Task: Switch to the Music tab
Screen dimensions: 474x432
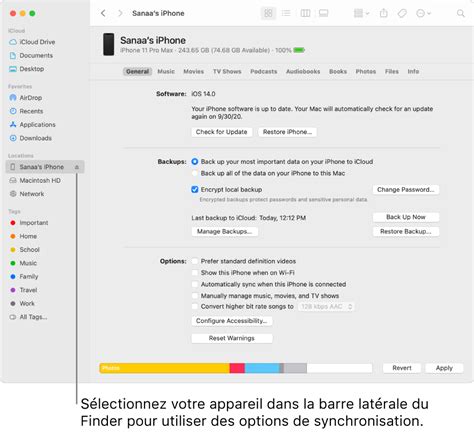Action: click(166, 71)
